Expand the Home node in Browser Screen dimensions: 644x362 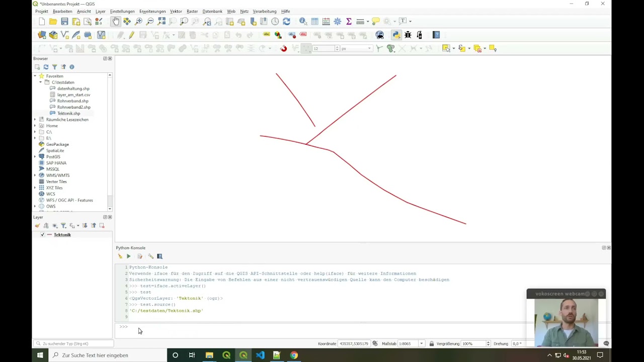tap(35, 126)
